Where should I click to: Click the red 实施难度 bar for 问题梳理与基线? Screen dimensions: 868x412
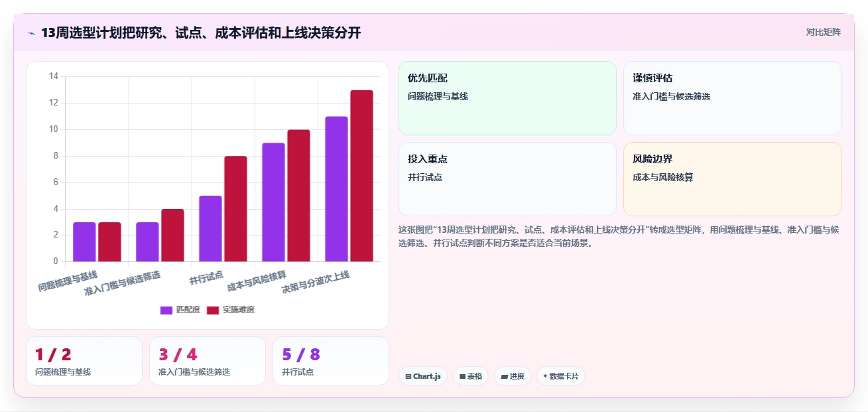point(109,241)
